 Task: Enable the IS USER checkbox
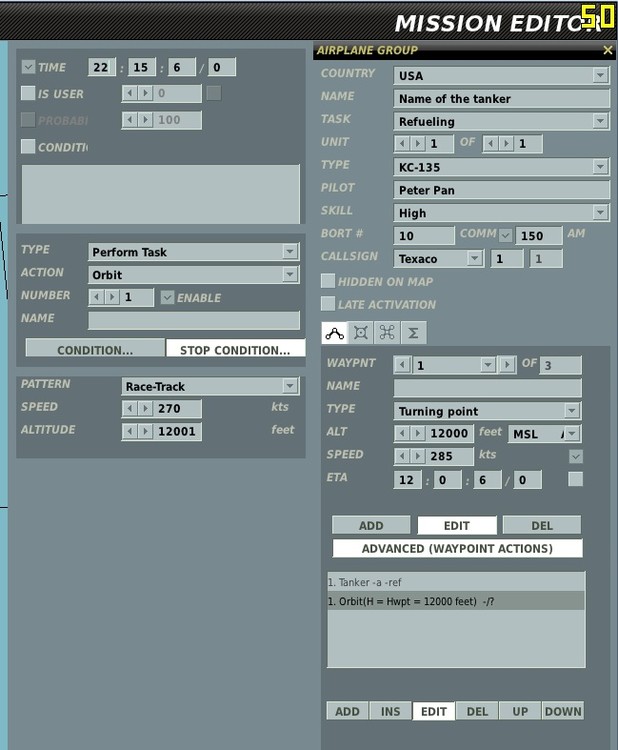[28, 93]
